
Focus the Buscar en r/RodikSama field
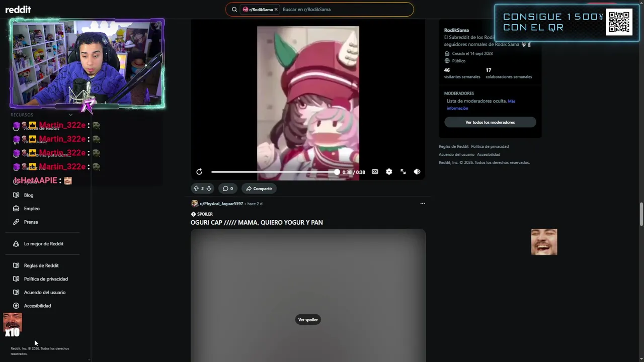pos(346,10)
